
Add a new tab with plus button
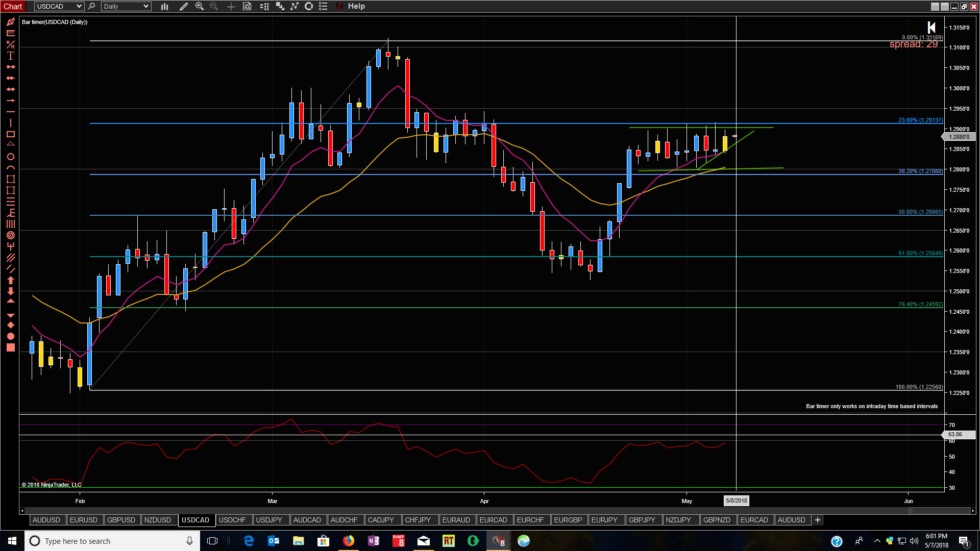817,520
